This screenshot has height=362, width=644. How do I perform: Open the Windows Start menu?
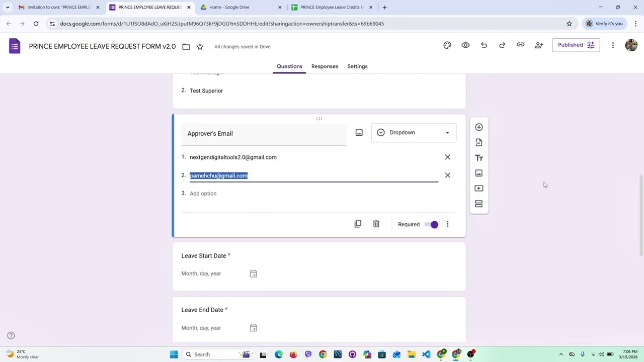click(x=174, y=354)
